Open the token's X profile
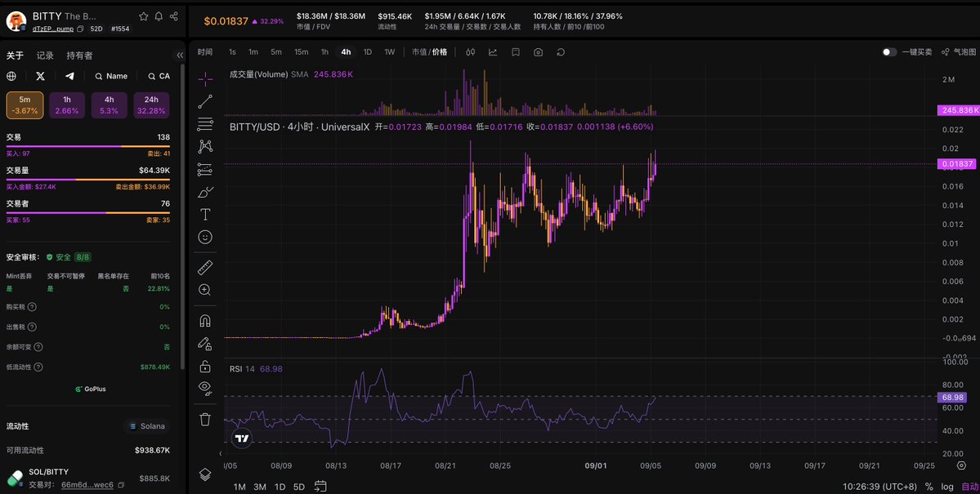980x494 pixels. (41, 76)
